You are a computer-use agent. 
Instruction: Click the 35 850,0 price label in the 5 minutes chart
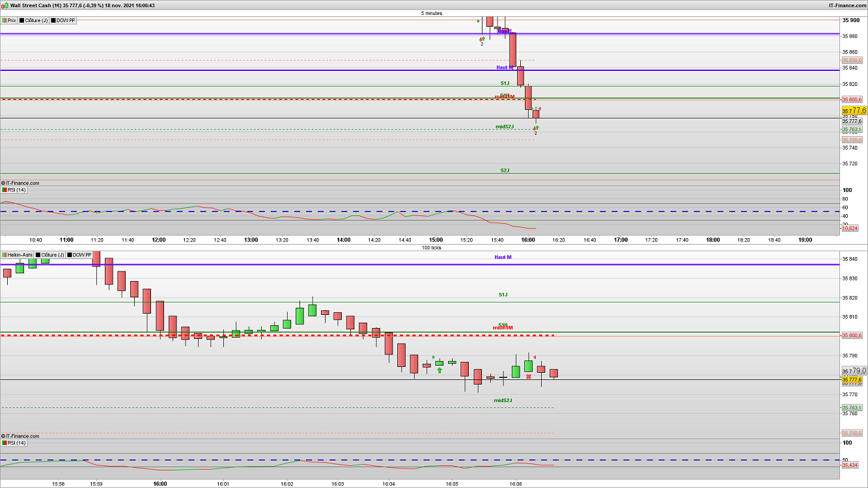click(852, 60)
